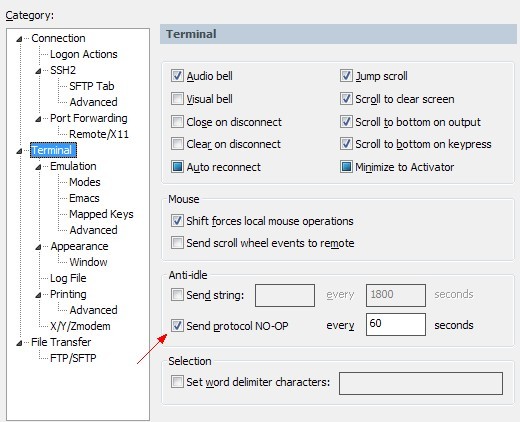The width and height of the screenshot is (520, 422).
Task: Select Advanced under Printing
Action: (93, 310)
